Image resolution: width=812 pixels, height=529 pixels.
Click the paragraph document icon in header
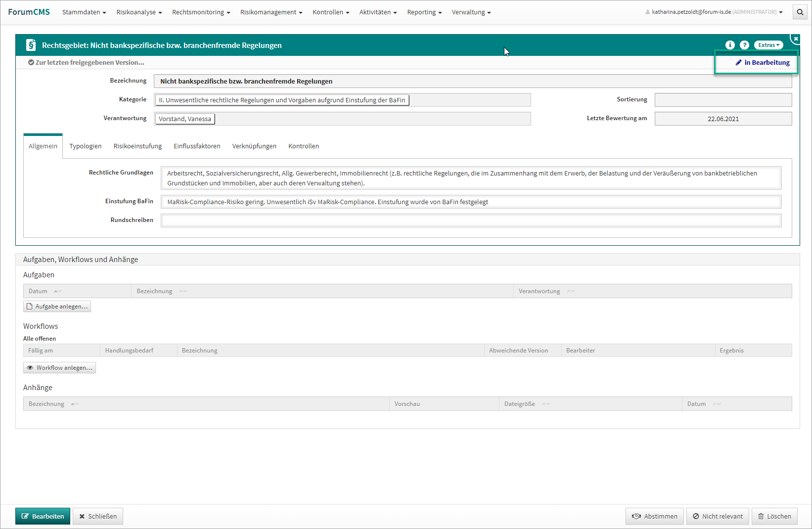31,45
